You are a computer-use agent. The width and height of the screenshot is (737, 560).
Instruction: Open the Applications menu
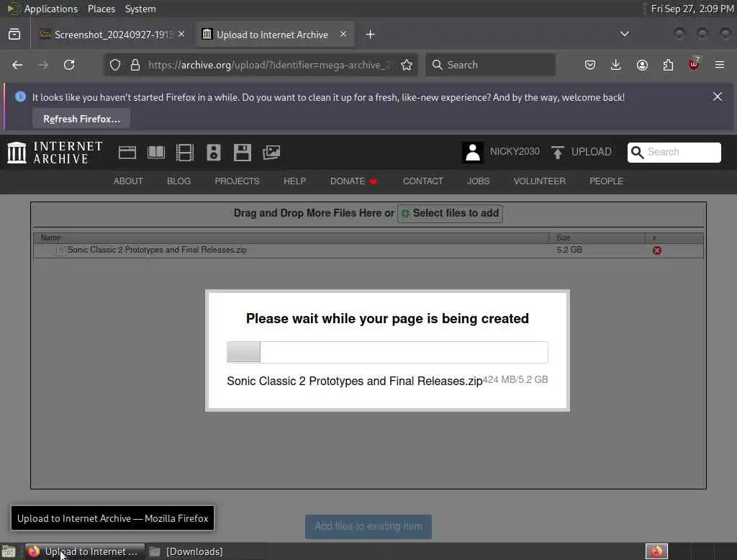(51, 9)
